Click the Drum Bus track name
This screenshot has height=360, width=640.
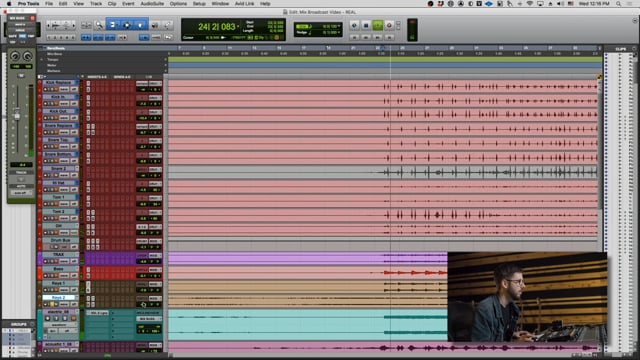click(60, 240)
